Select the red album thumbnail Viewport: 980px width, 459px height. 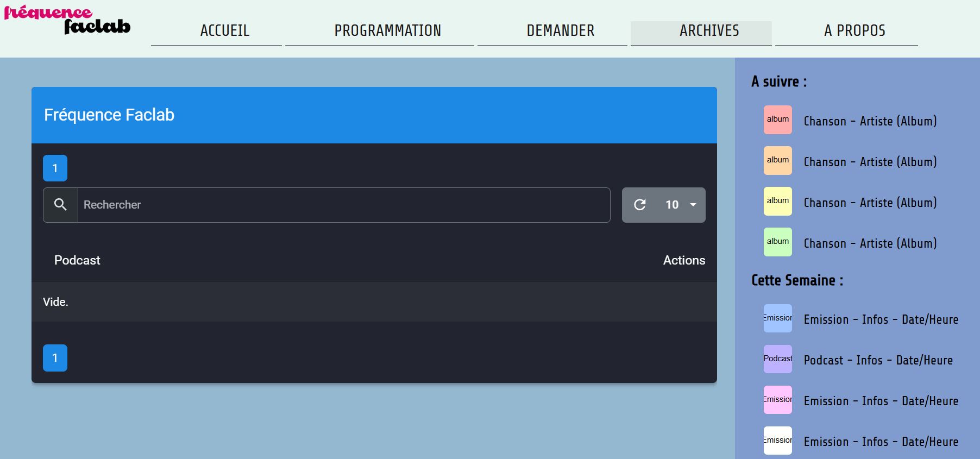[x=777, y=120]
